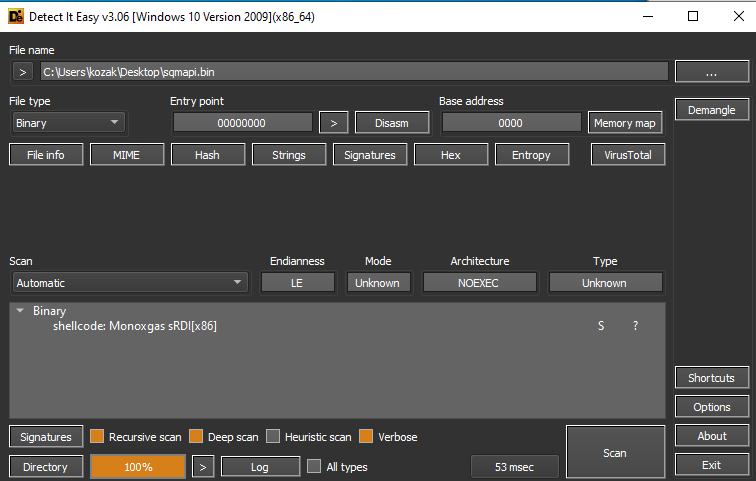
Task: Open the Strings viewer
Action: point(289,155)
